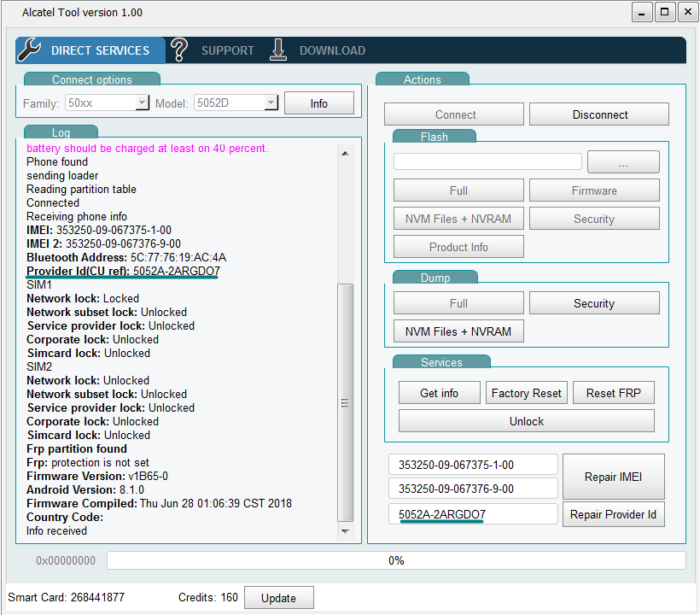The width and height of the screenshot is (700, 615).
Task: Click the Update credits button
Action: click(x=278, y=598)
